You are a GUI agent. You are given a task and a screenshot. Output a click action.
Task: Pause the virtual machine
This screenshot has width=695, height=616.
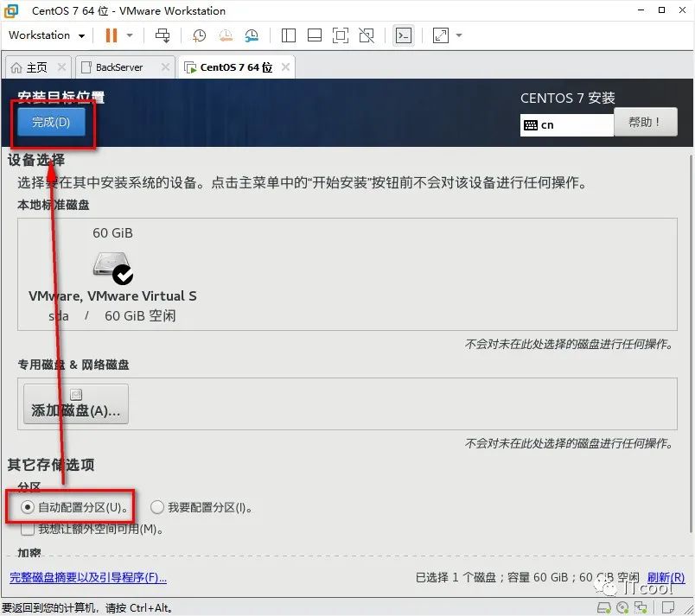[x=112, y=35]
